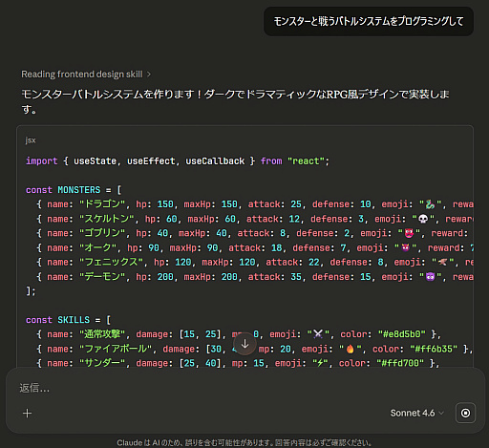Stop the response generation button
This screenshot has width=489, height=448.
pyautogui.click(x=465, y=413)
